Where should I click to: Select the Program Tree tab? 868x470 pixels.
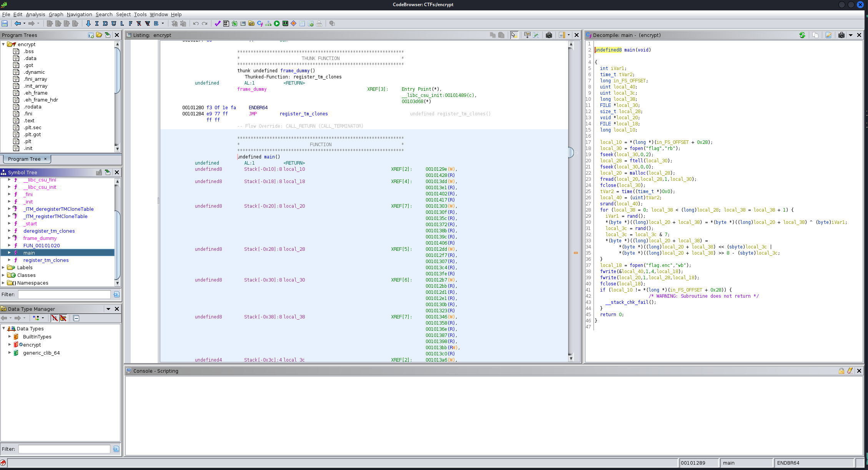[27, 159]
